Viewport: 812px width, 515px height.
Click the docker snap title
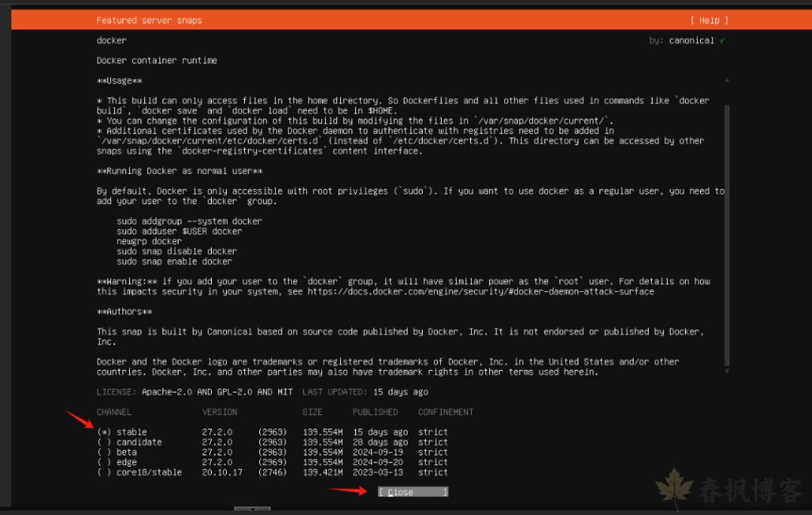click(x=111, y=40)
